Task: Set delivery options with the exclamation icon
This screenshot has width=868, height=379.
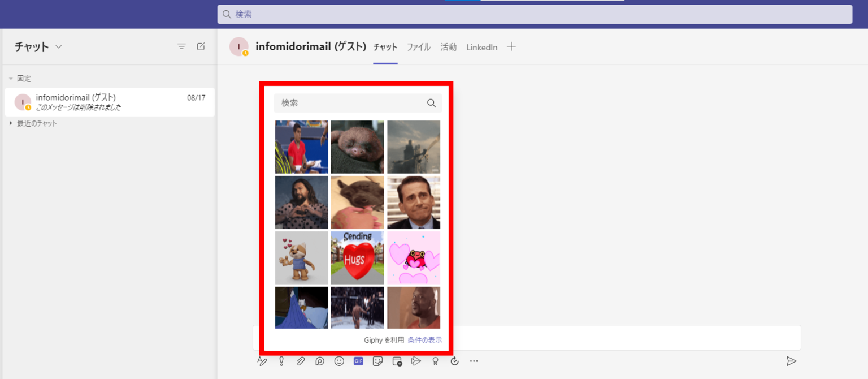Action: (281, 361)
